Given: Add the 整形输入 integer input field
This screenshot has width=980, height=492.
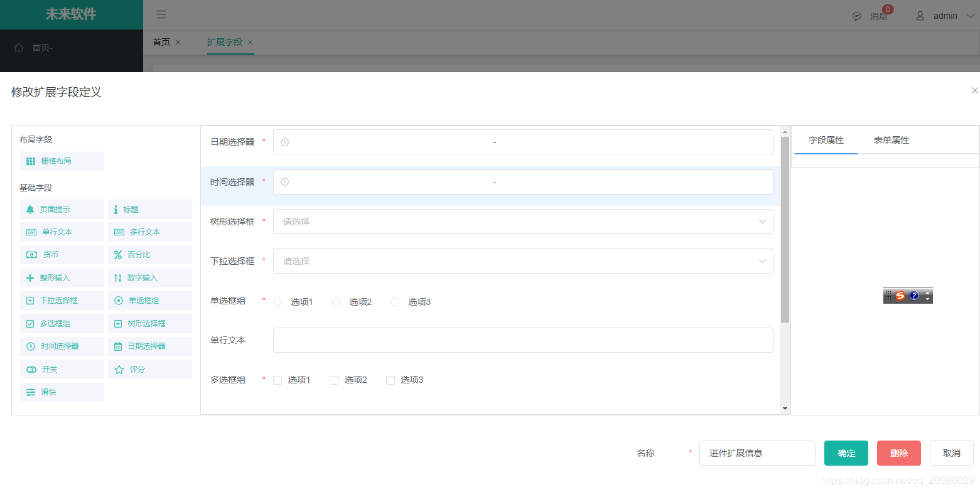Looking at the screenshot, I should point(62,278).
